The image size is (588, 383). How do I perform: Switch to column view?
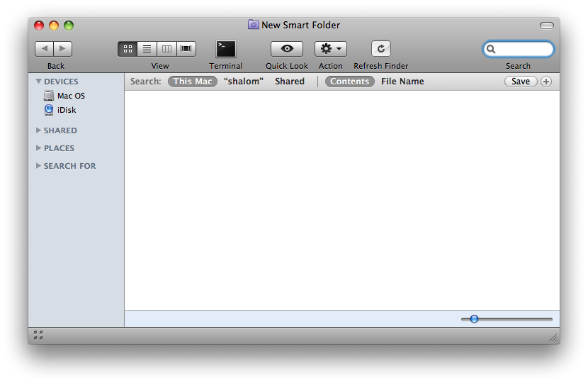coord(166,49)
